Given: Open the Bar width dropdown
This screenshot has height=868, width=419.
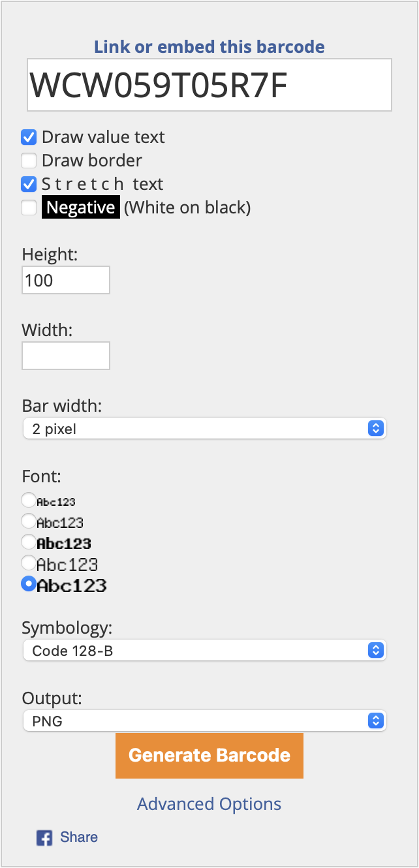Looking at the screenshot, I should click(205, 429).
